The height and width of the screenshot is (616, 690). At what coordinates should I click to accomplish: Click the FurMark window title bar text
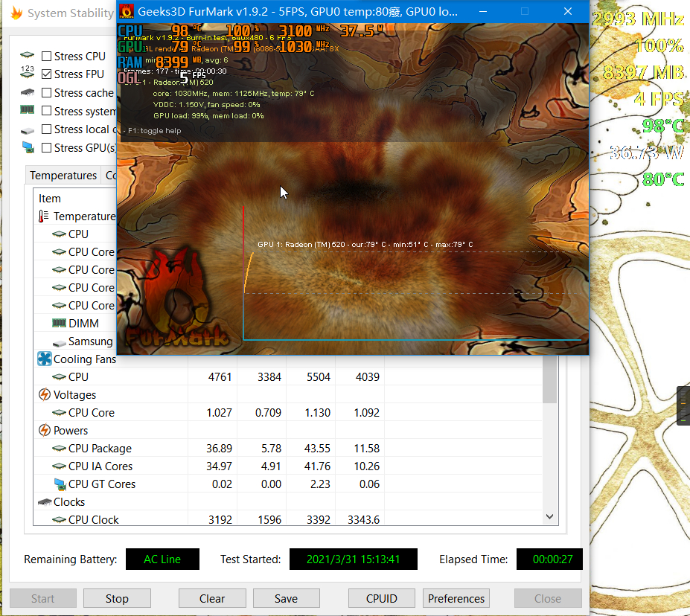[298, 11]
